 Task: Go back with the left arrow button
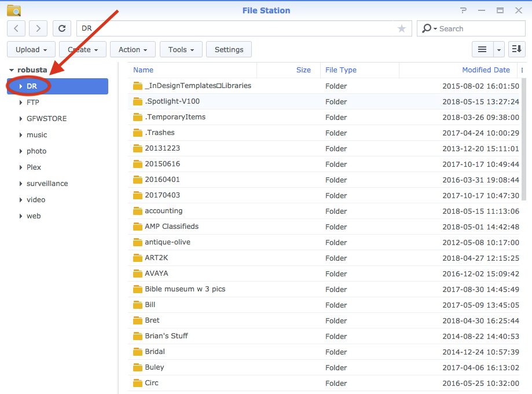[16, 28]
